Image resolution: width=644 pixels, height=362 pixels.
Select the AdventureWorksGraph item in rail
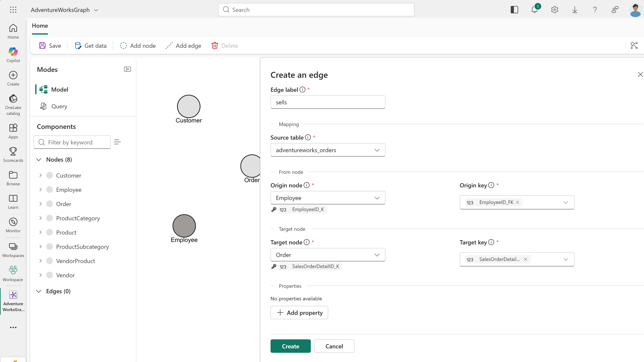[x=13, y=301]
